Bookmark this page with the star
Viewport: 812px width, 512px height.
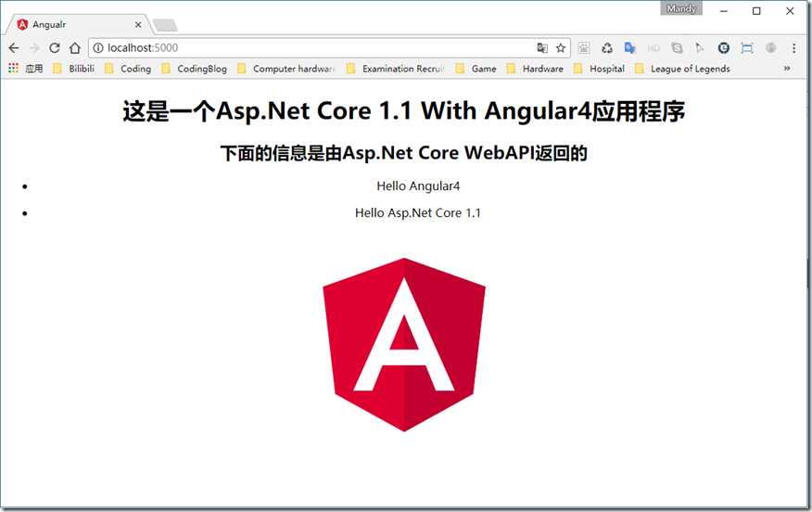[560, 48]
